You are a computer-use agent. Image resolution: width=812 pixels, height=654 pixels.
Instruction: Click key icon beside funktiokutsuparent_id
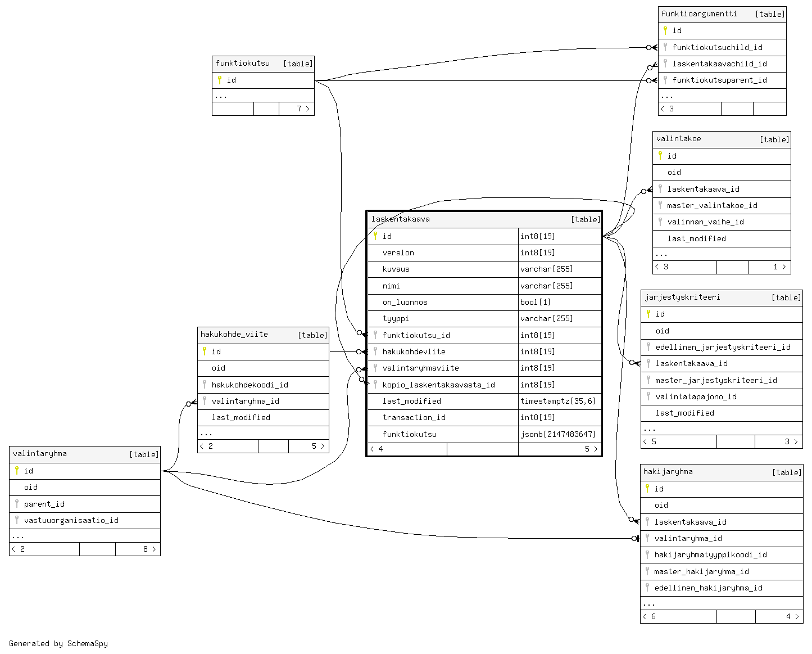[x=665, y=80]
